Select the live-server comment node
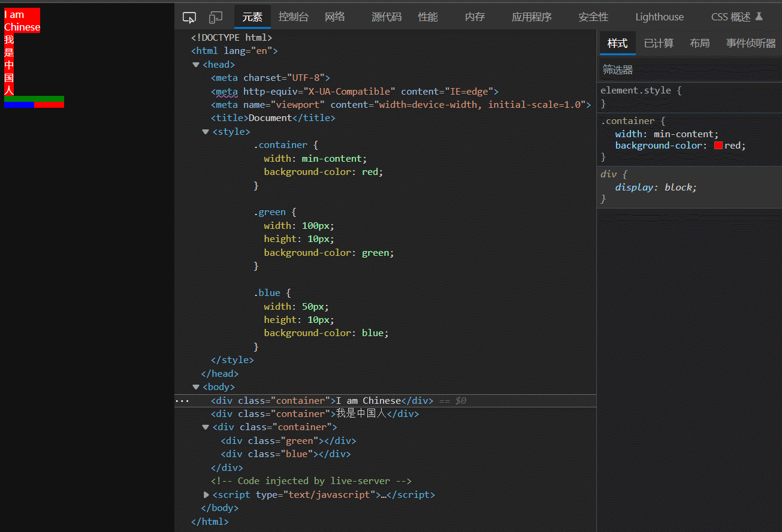 click(x=311, y=481)
